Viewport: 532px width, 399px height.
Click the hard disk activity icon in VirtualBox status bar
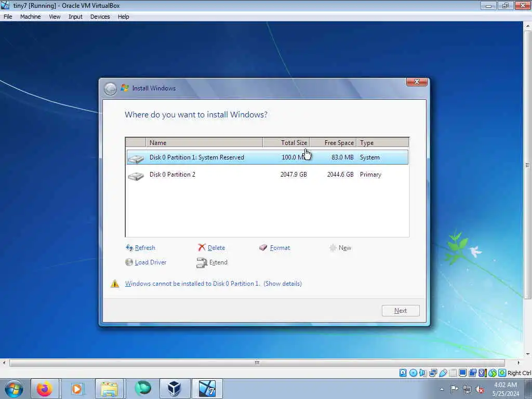(x=403, y=373)
